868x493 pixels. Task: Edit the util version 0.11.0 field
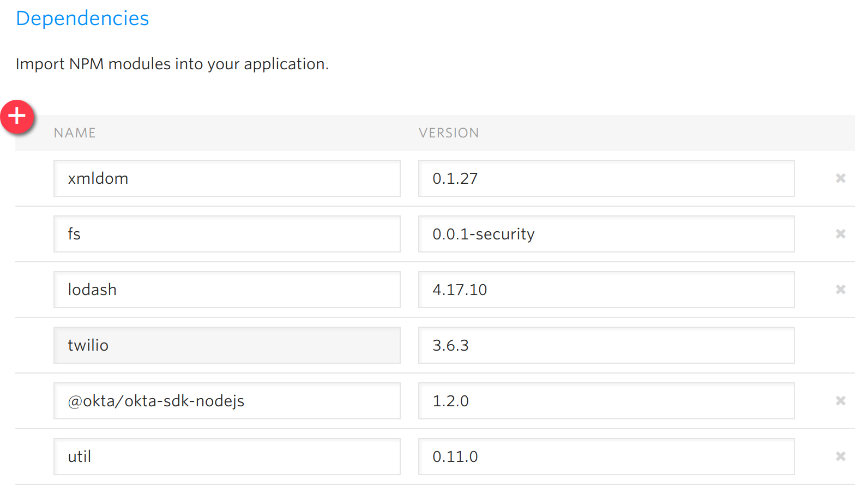click(x=606, y=456)
